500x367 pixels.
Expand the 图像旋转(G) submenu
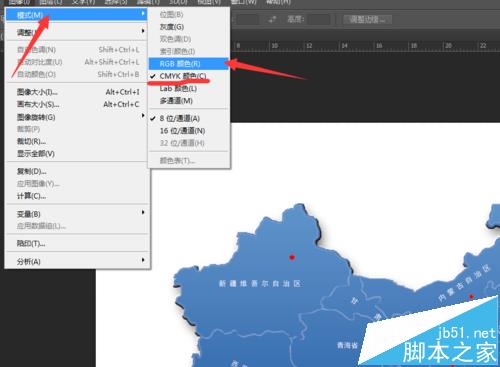tap(77, 117)
